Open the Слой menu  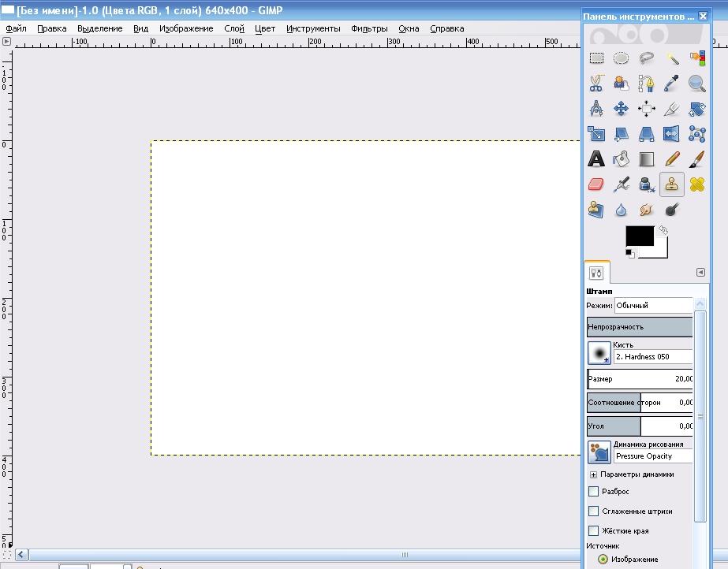pos(234,28)
